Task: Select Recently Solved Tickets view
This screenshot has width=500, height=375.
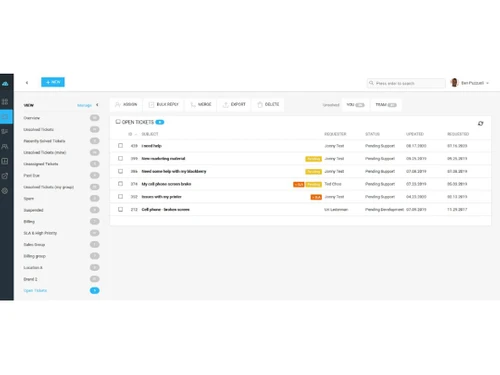Action: pos(61,141)
